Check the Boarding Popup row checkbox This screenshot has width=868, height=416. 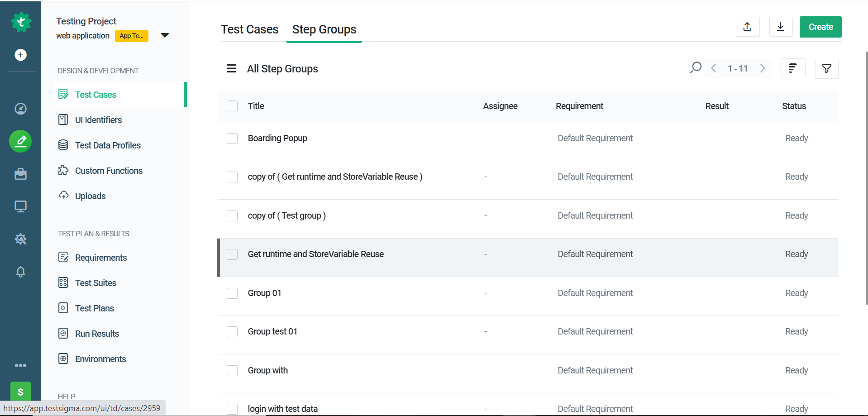232,138
